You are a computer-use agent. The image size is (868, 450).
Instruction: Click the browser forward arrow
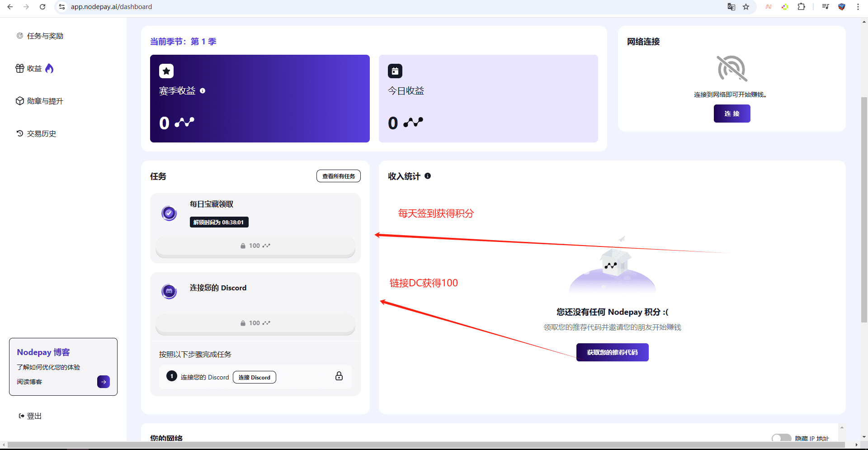(26, 7)
